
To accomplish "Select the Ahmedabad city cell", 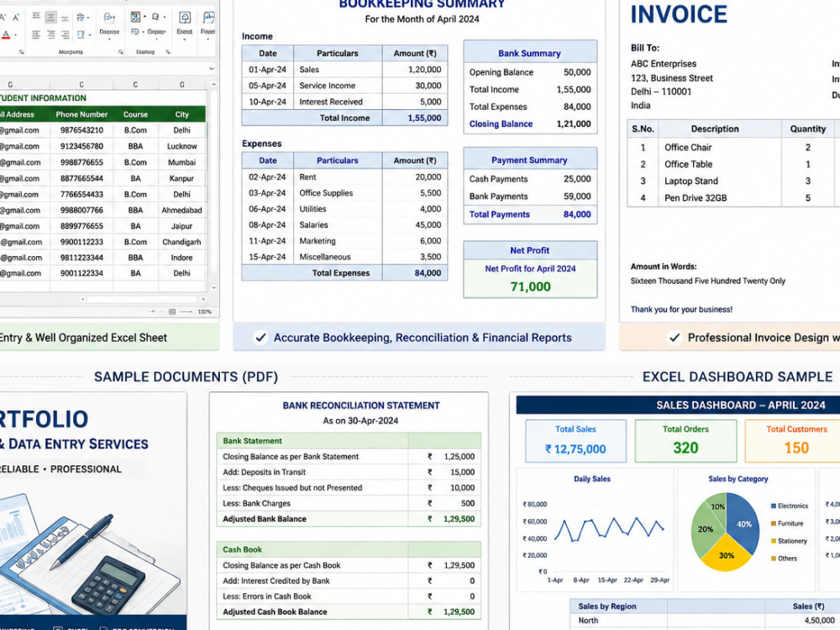I will click(x=181, y=210).
